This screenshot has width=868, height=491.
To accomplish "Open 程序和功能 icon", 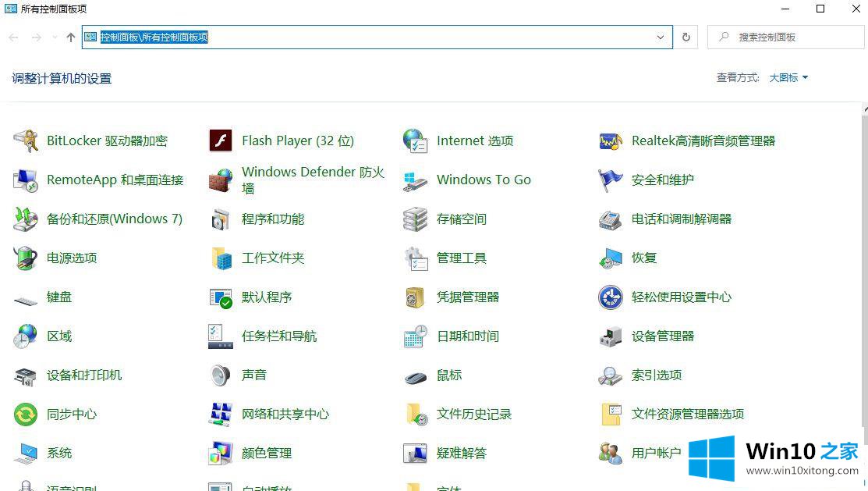I will [221, 219].
